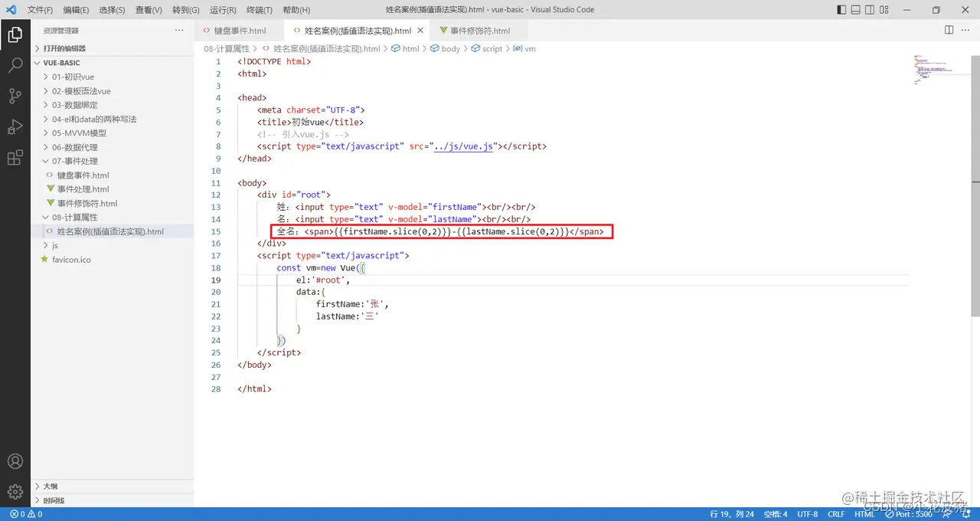This screenshot has height=521, width=980.
Task: Expand the 01-初识vue folder
Action: click(113, 77)
